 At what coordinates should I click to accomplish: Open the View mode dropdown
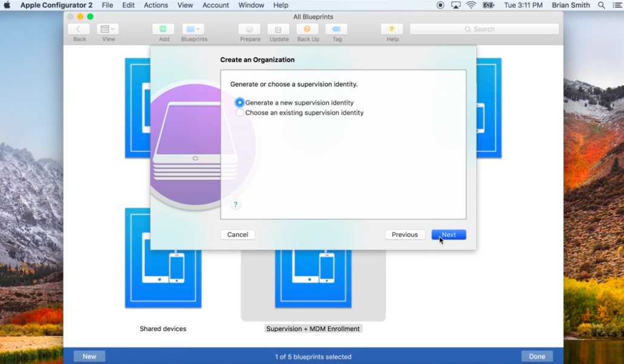107,29
